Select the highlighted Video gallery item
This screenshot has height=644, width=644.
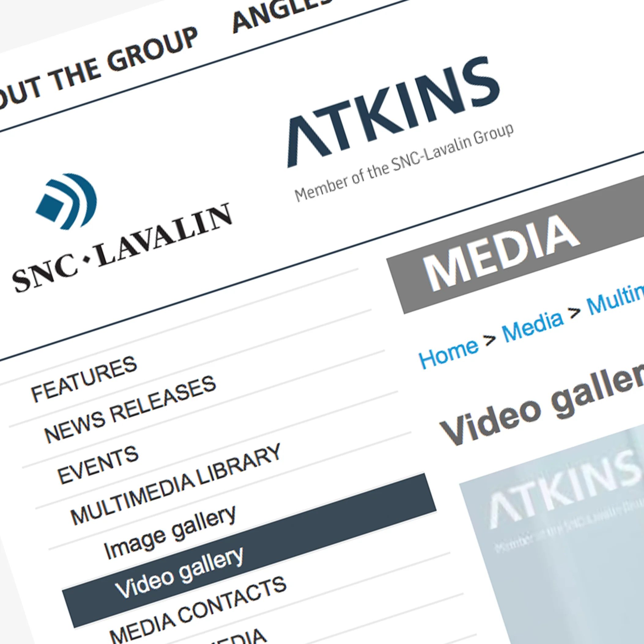click(249, 550)
